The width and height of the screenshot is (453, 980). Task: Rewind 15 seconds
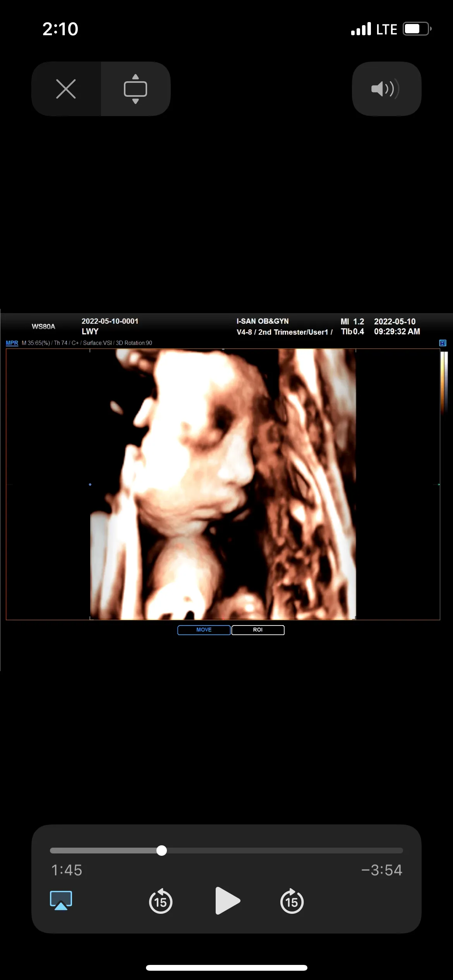coord(161,901)
